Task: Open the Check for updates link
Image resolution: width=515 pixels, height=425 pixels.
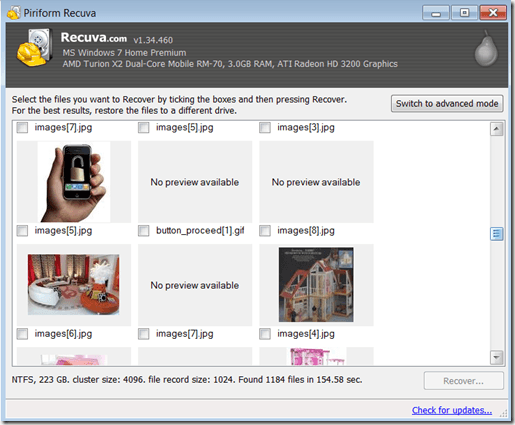Action: pos(452,410)
